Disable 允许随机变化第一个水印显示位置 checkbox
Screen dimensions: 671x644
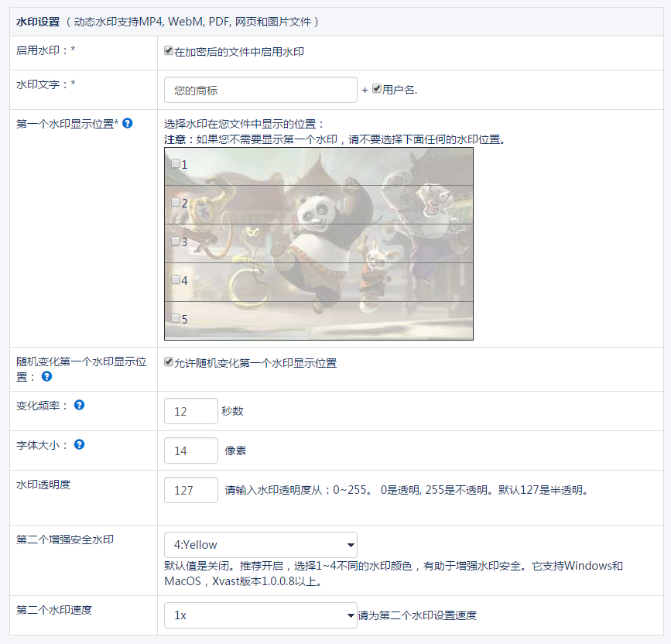(169, 362)
